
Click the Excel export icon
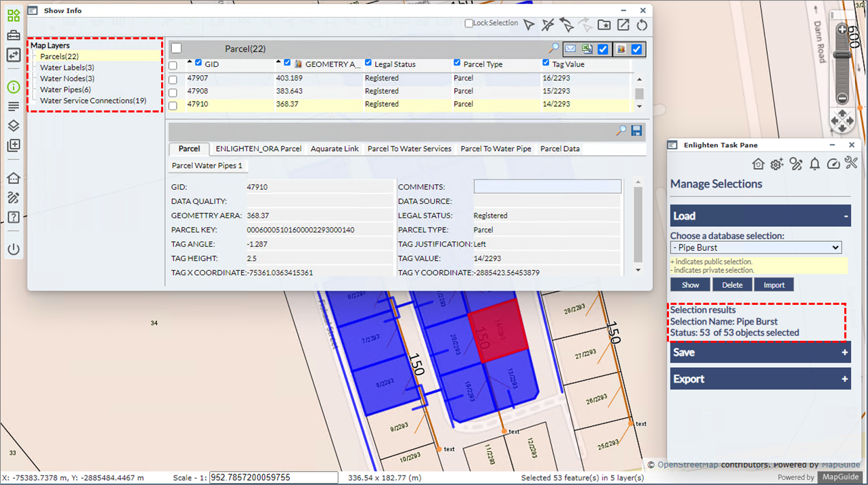click(586, 49)
